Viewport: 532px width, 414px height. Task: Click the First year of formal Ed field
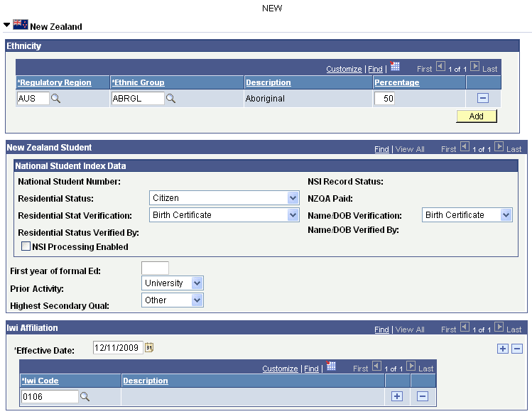155,268
